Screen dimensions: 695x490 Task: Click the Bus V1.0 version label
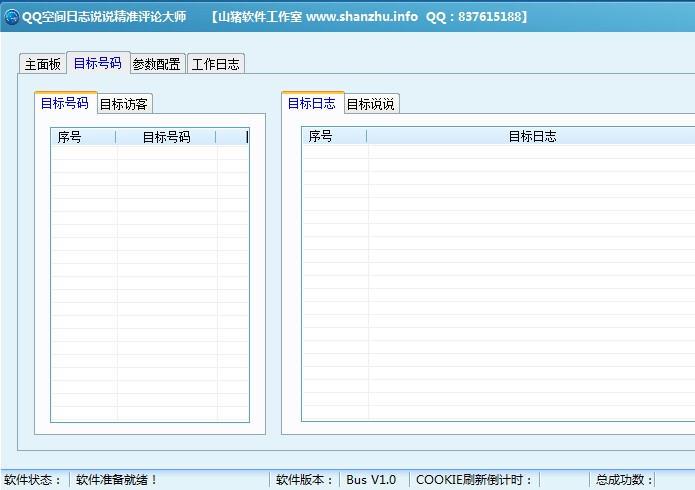[x=371, y=480]
